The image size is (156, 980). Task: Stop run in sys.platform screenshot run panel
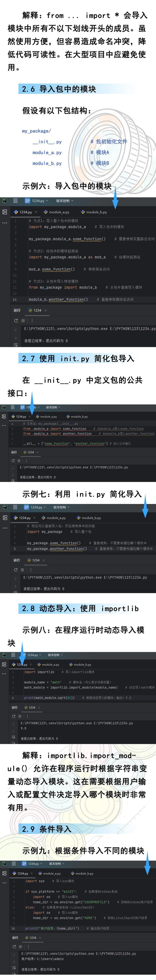[x=20, y=947]
